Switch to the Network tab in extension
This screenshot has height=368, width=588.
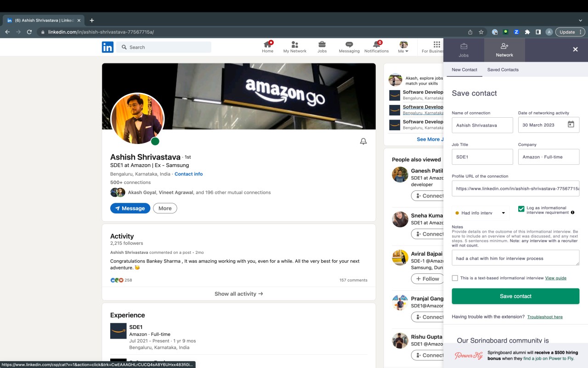504,49
